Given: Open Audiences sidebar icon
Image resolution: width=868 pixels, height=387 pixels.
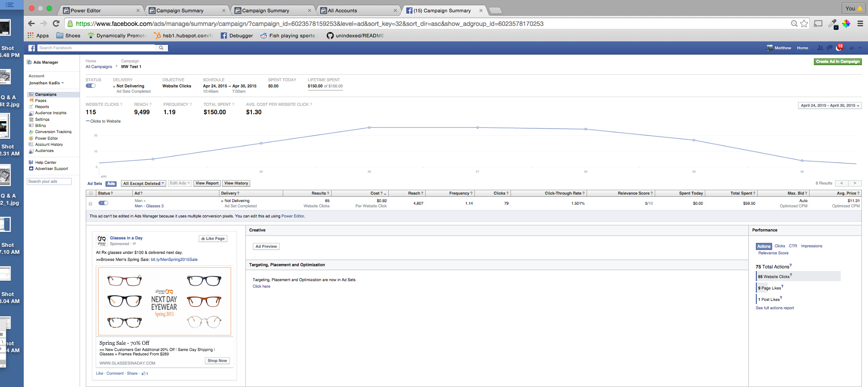Looking at the screenshot, I should pos(31,151).
